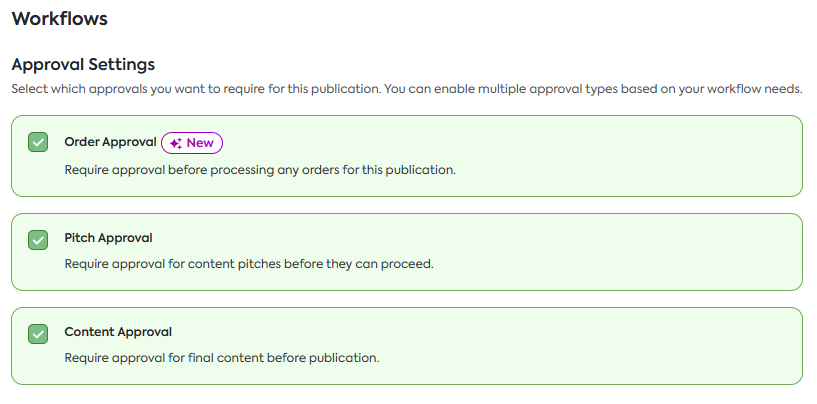Click the Approval Settings section heading
The height and width of the screenshot is (404, 817).
click(83, 65)
